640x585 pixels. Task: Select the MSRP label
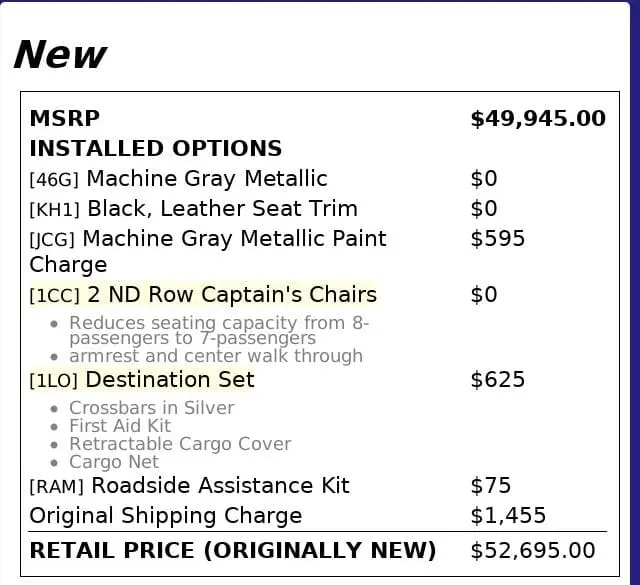[x=65, y=119]
